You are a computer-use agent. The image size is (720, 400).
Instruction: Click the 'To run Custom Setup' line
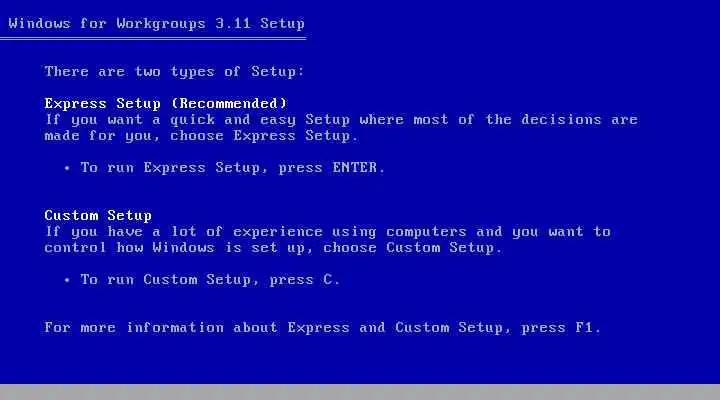point(210,280)
